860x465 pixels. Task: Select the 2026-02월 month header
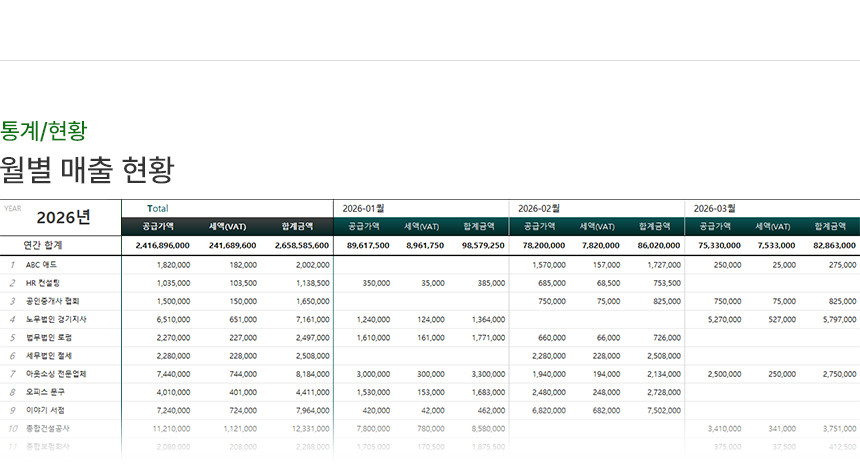539,208
